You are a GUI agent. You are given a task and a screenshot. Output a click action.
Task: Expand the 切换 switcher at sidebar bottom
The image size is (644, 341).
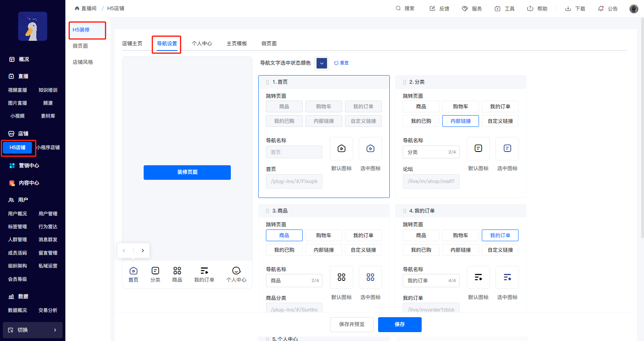pos(33,330)
